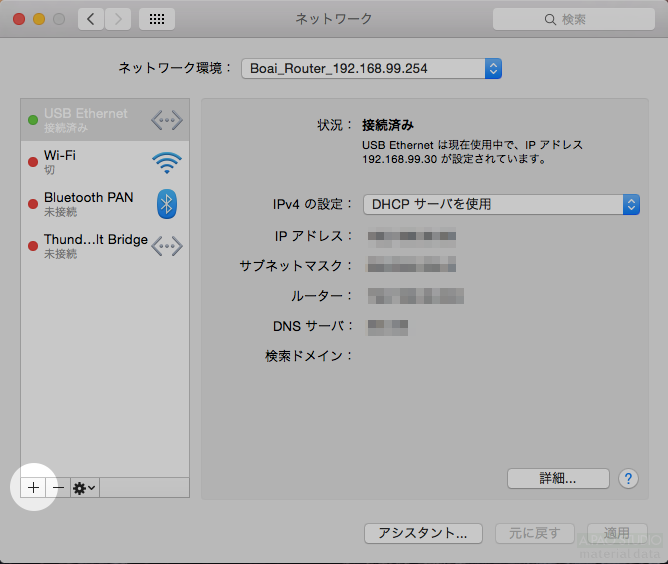Select Bluetooth PAN in the service list
Screen dimensions: 668x564
click(90, 204)
